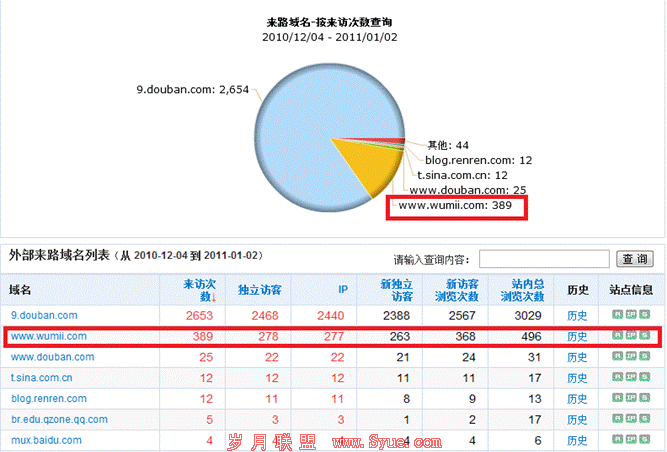
Task: Click first site-info icon in www.wumii.com row
Action: [x=618, y=335]
